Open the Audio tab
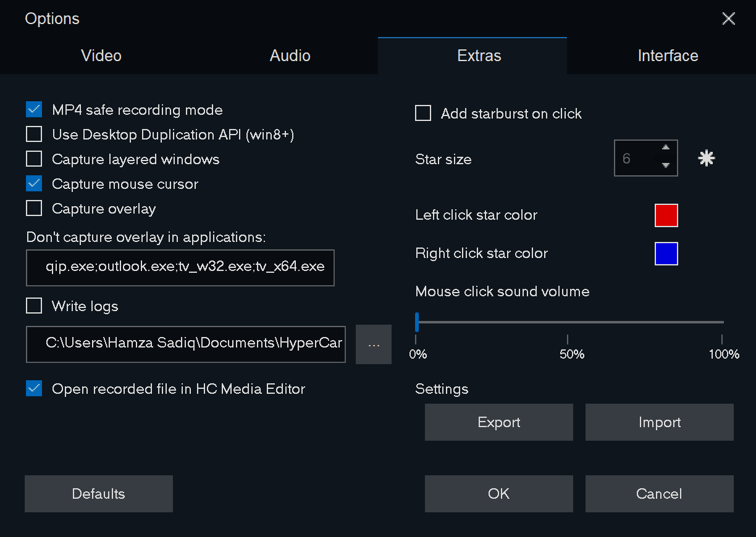Image resolution: width=756 pixels, height=537 pixels. point(290,56)
